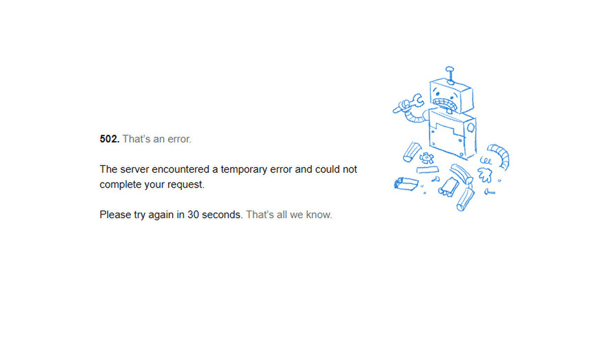Viewport: 590px width, 364px height.
Task: Click the detached robot hand
Action: pyautogui.click(x=485, y=173)
